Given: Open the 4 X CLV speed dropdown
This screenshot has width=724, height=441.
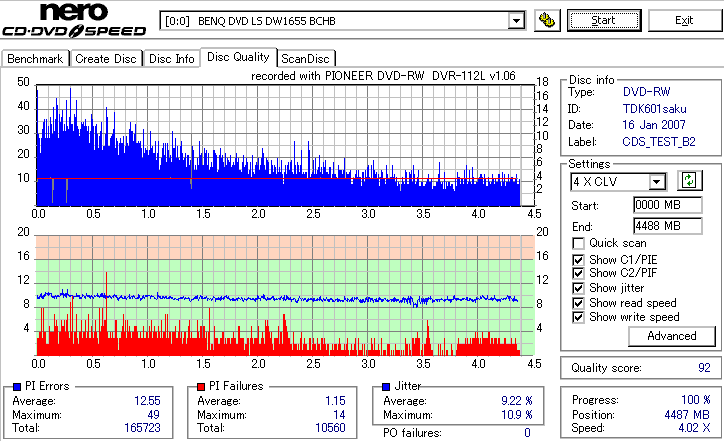Looking at the screenshot, I should click(656, 182).
